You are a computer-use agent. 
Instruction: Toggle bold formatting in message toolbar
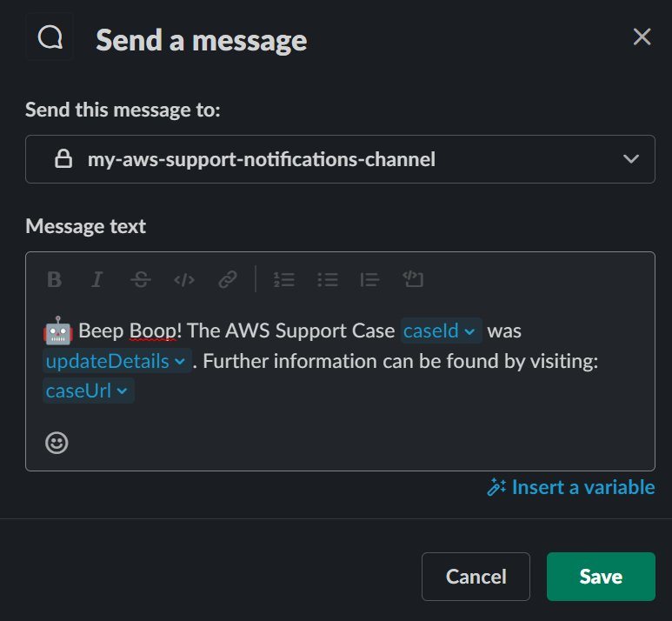pyautogui.click(x=55, y=279)
